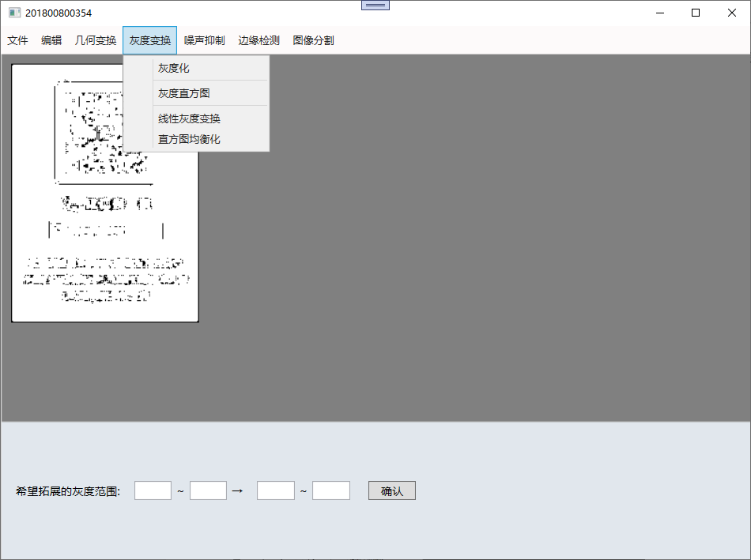
Task: Focus the first target gray range field
Action: tap(276, 490)
